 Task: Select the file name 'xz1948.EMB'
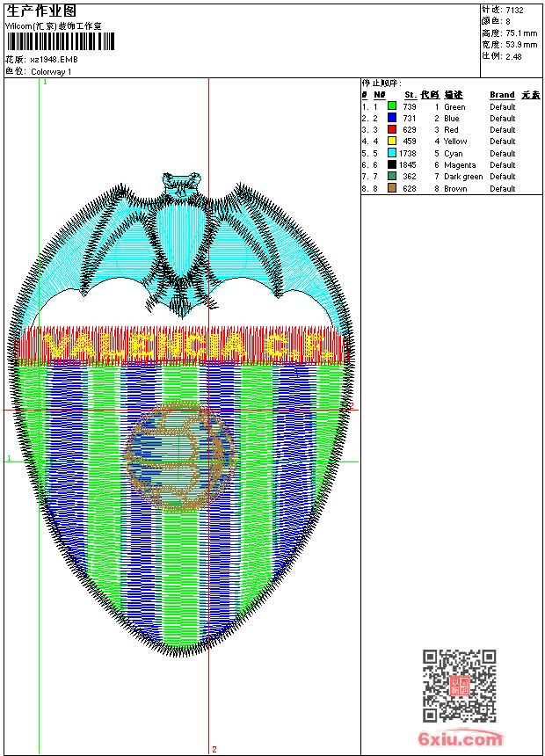point(54,60)
